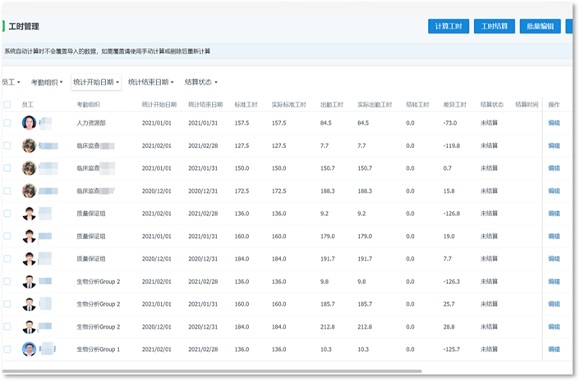The image size is (580, 385).
Task: Click the avatar in 质量保证组 row dated 2021/01/01
Action: 29,236
